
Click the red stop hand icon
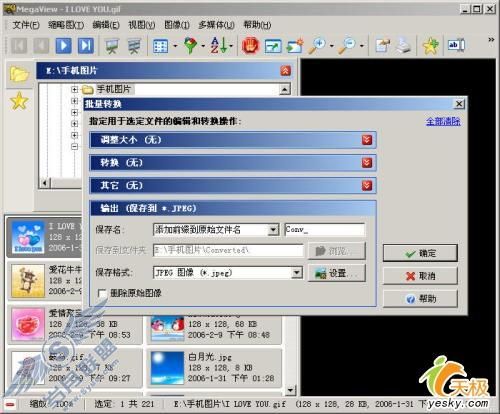[x=251, y=46]
